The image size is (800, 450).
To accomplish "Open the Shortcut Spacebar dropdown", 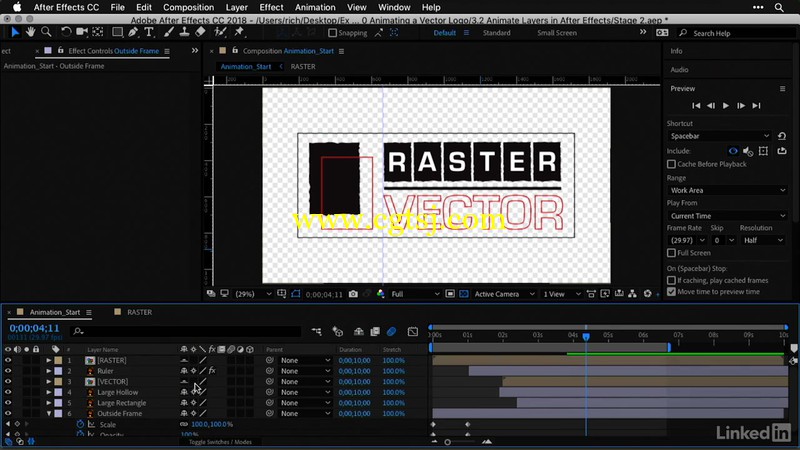I will (x=719, y=136).
